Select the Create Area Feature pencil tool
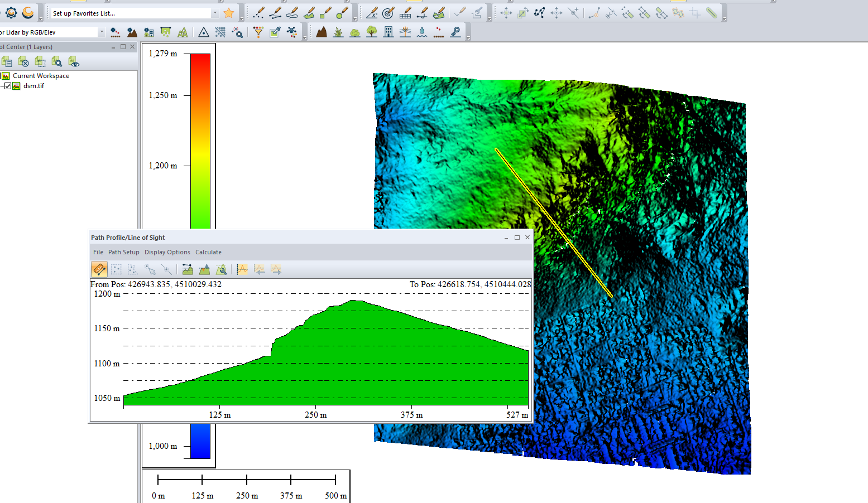 coord(309,13)
